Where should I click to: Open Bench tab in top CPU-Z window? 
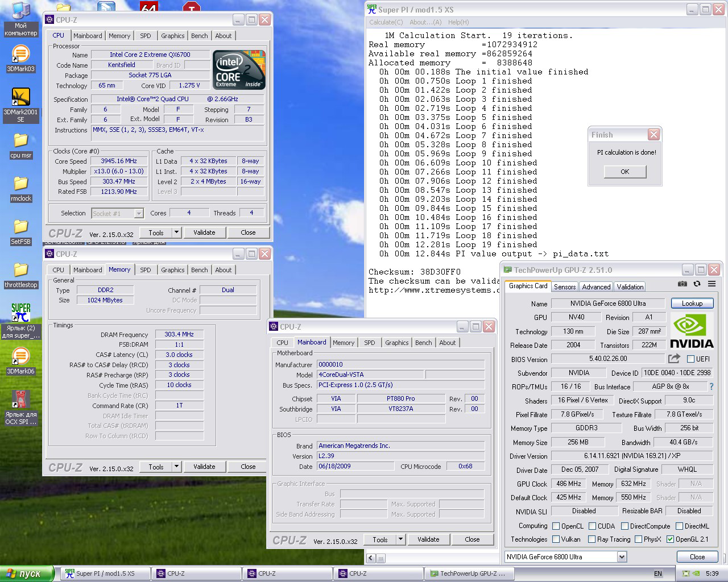point(199,35)
